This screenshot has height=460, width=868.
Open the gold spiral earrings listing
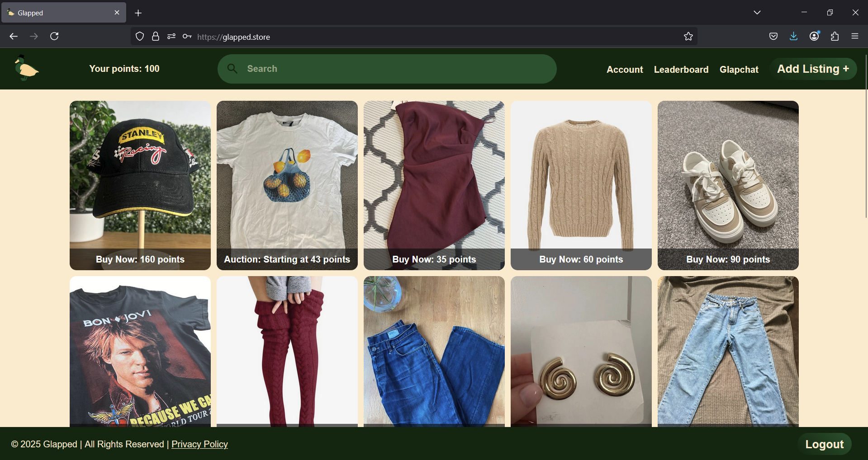[581, 352]
